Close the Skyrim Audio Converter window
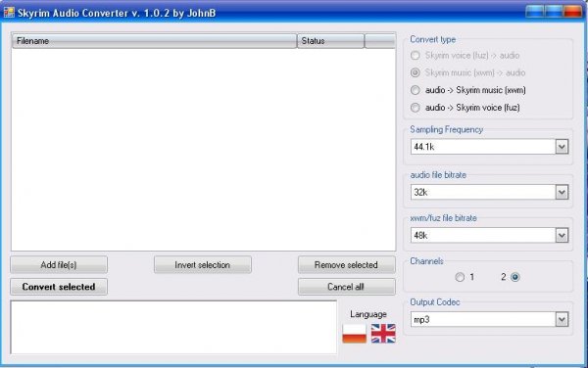This screenshot has height=368, width=588. 572,12
